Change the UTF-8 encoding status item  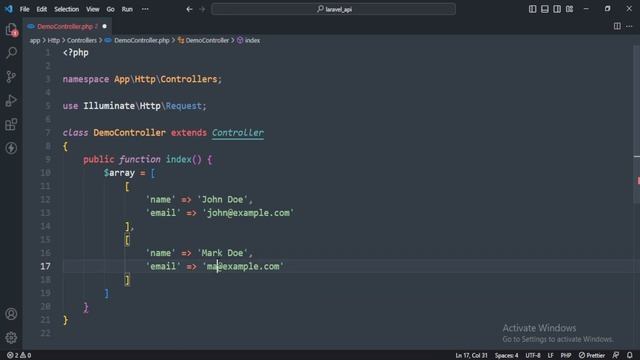click(x=533, y=356)
